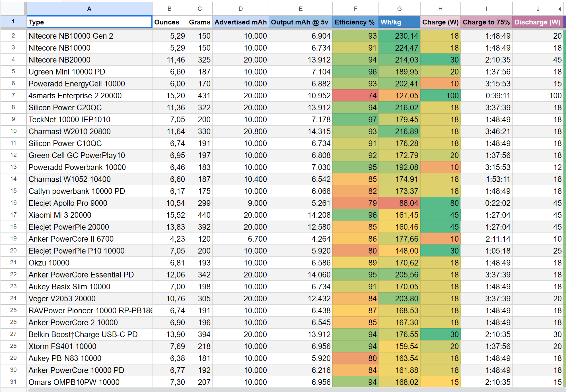Click the red efficiency cell showing 74
This screenshot has height=392, width=566.
click(355, 96)
